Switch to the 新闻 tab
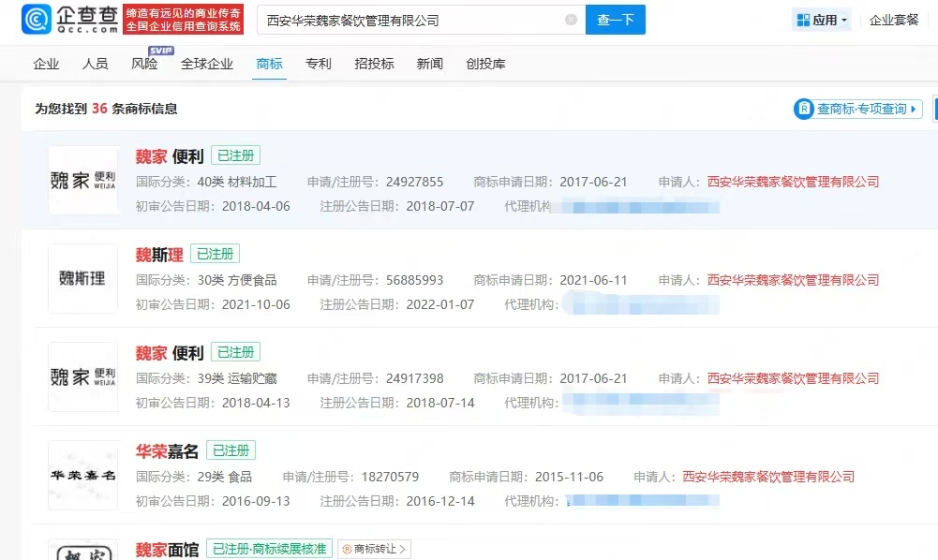Viewport: 938px width, 560px height. coord(429,64)
